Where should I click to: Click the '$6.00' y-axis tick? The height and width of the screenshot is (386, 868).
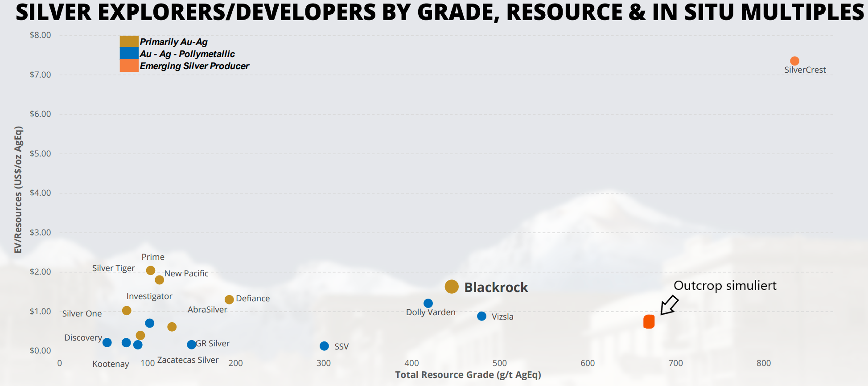click(40, 114)
